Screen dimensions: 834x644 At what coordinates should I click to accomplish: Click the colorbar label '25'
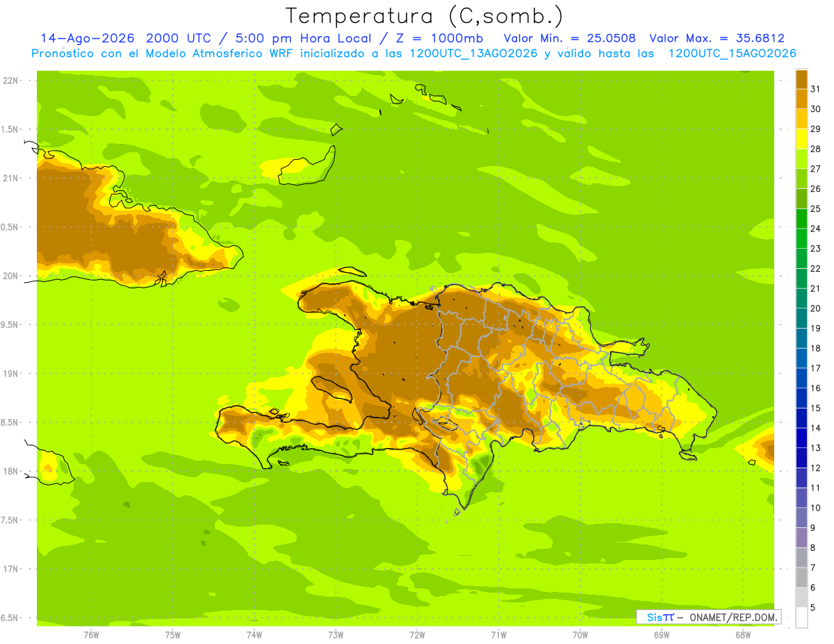point(815,208)
